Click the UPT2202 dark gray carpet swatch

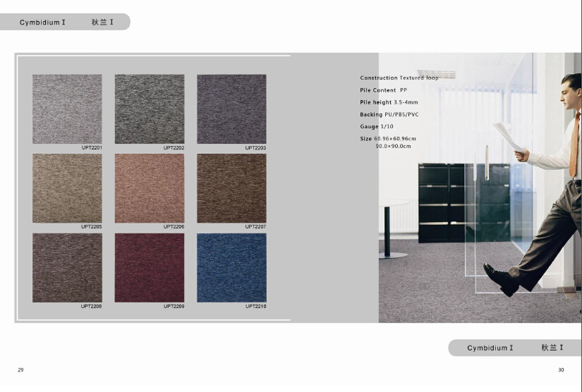[x=150, y=109]
